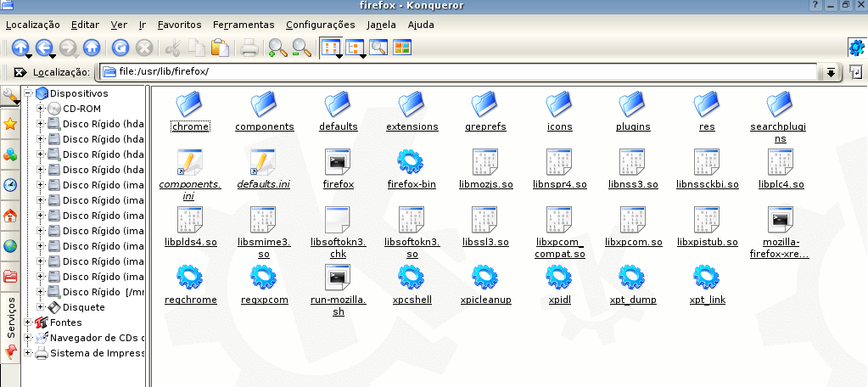Click the title bar help question button
Viewport: 868px width, 387px height.
pyautogui.click(x=817, y=5)
